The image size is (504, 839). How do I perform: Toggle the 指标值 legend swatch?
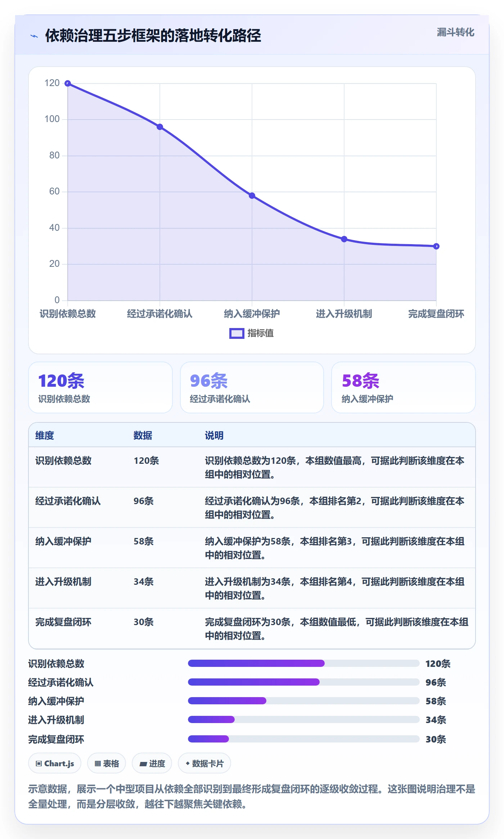[237, 333]
